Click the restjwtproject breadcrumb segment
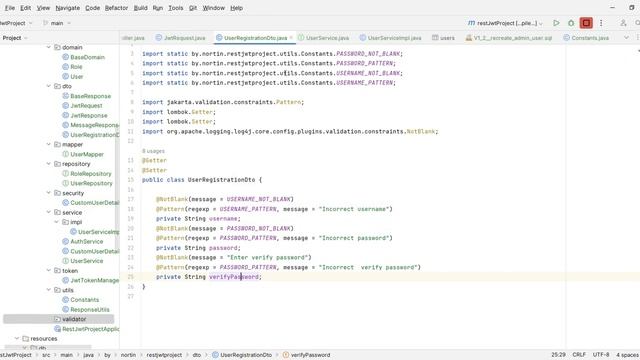640x360 pixels. point(164,355)
